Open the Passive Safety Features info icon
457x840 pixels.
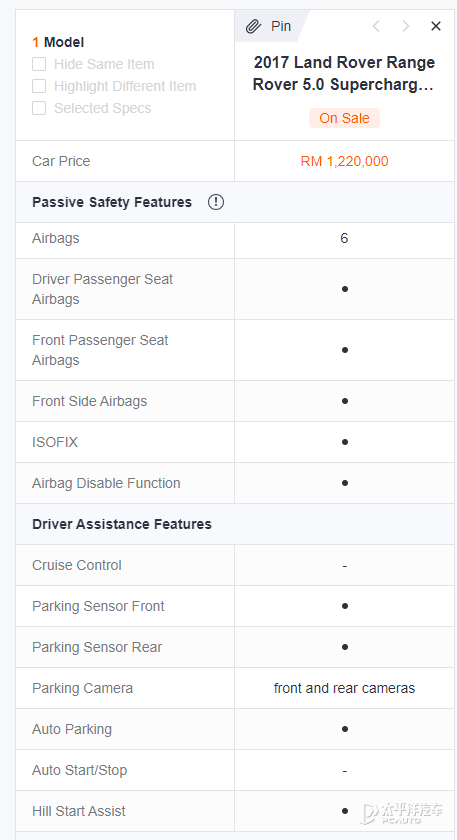216,202
